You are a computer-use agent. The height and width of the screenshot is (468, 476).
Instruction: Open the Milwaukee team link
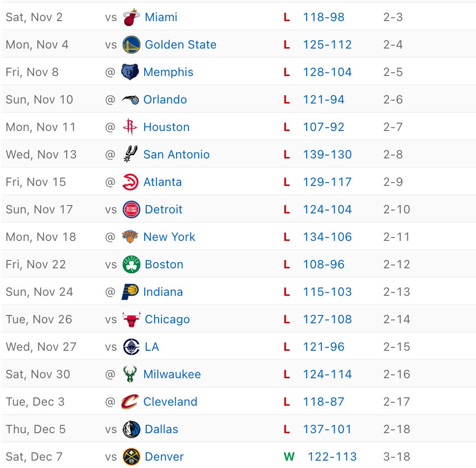[172, 374]
